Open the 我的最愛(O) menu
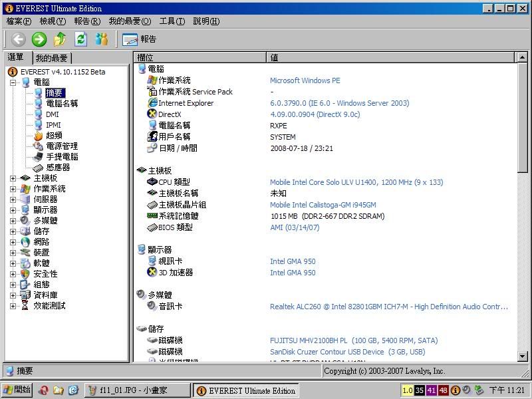The width and height of the screenshot is (532, 399). pyautogui.click(x=130, y=21)
